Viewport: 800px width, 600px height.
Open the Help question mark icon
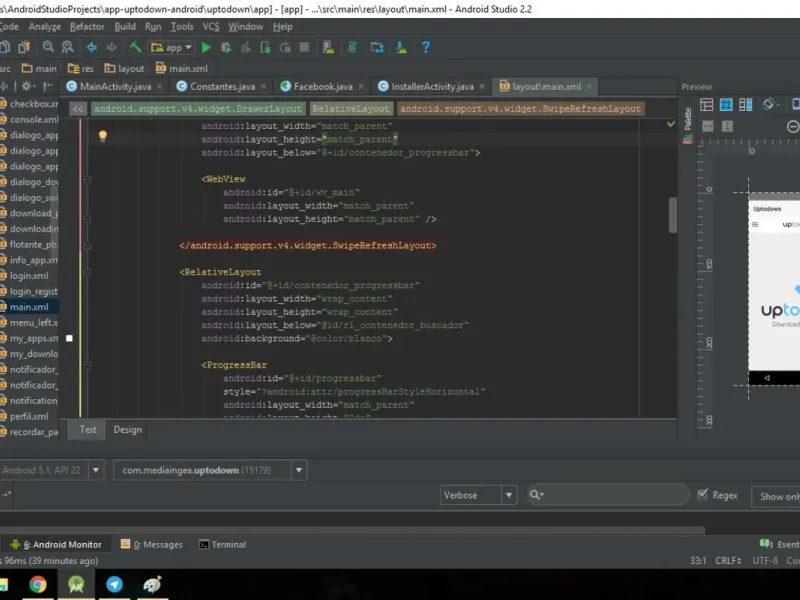[x=425, y=47]
